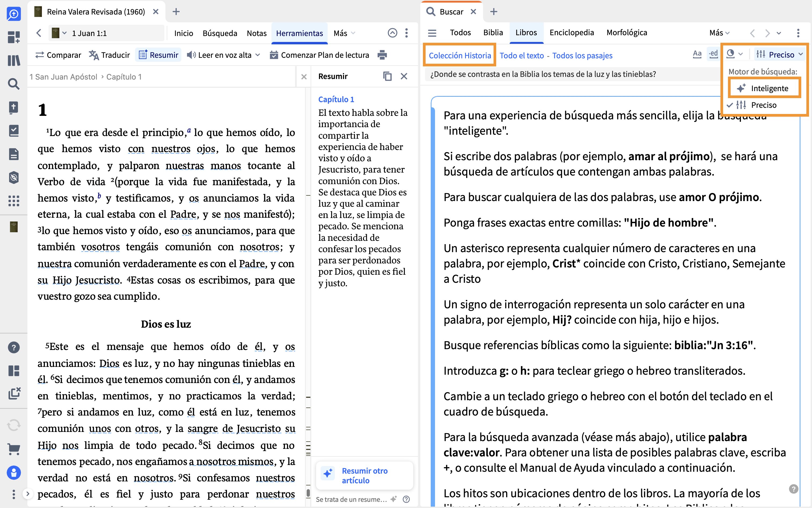
Task: Open the dashboard add-panel icon
Action: point(14,37)
